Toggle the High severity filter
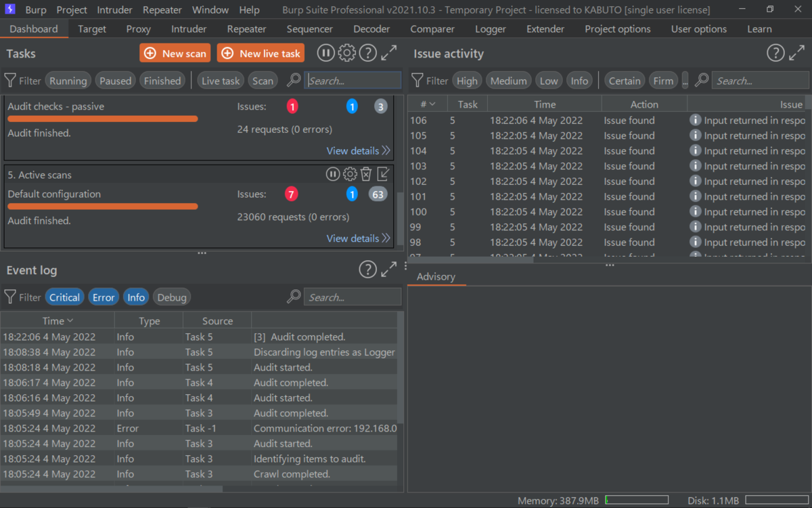Viewport: 812px width, 508px height. [467, 81]
